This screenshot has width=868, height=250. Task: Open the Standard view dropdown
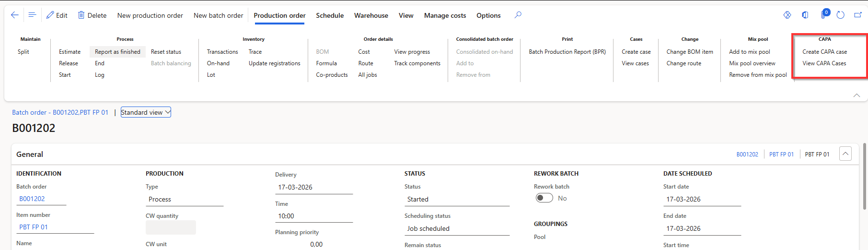click(146, 112)
